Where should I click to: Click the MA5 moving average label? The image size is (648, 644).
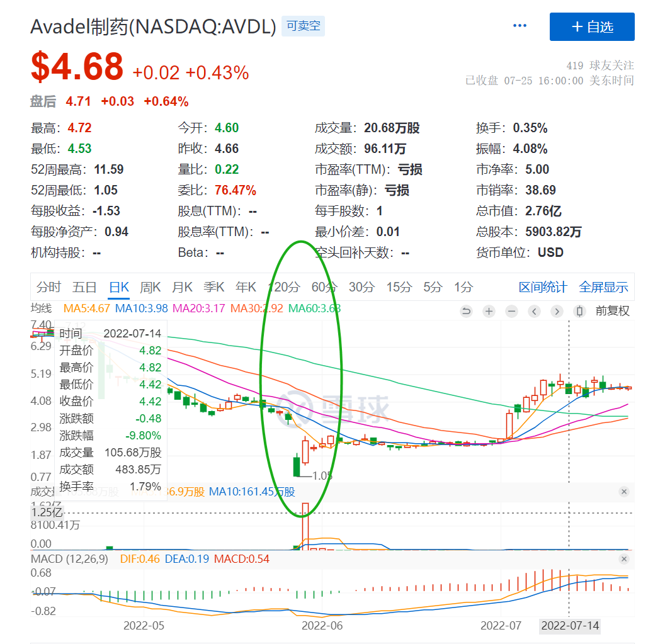[86, 308]
